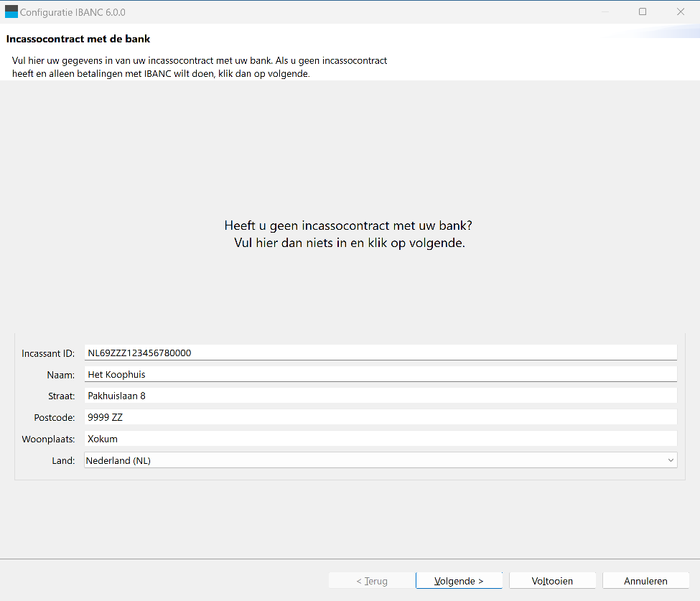This screenshot has height=601, width=700.
Task: Click the Incassant ID label
Action: coord(48,353)
